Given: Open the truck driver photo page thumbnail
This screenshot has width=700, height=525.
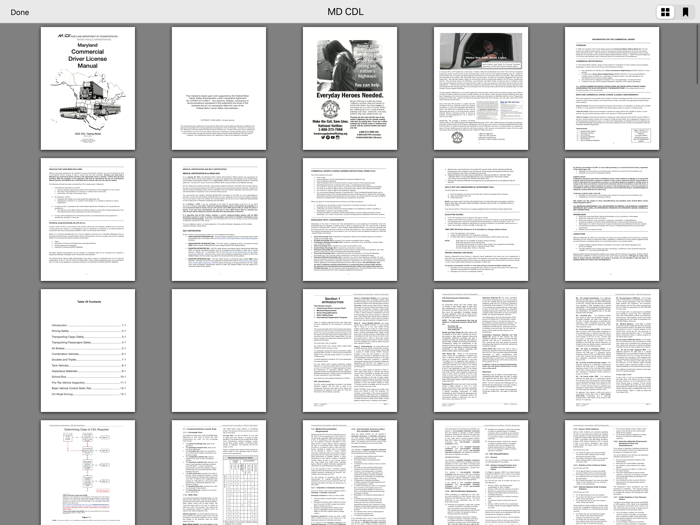Looking at the screenshot, I should coord(481,88).
